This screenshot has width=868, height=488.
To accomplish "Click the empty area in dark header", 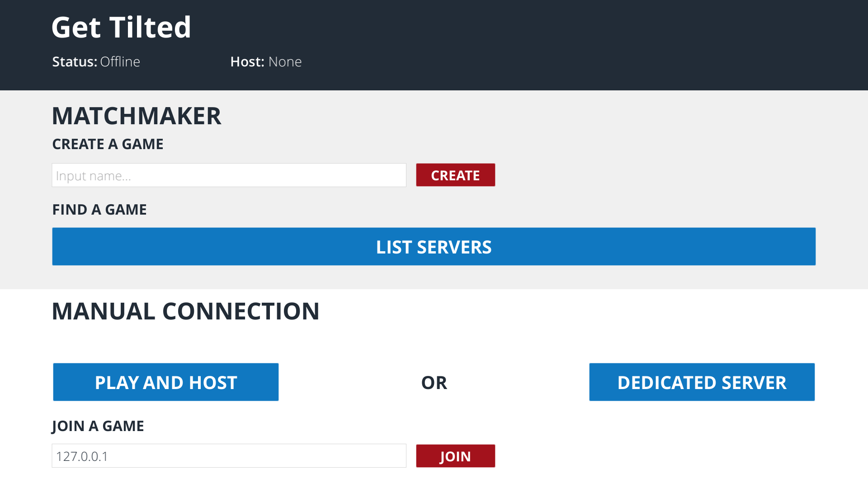I will 588,45.
